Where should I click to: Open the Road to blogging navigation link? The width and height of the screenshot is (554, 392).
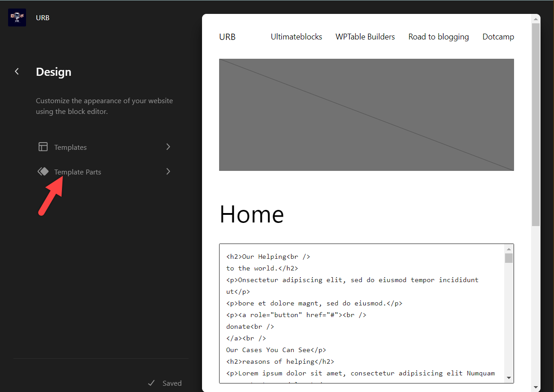(x=439, y=37)
